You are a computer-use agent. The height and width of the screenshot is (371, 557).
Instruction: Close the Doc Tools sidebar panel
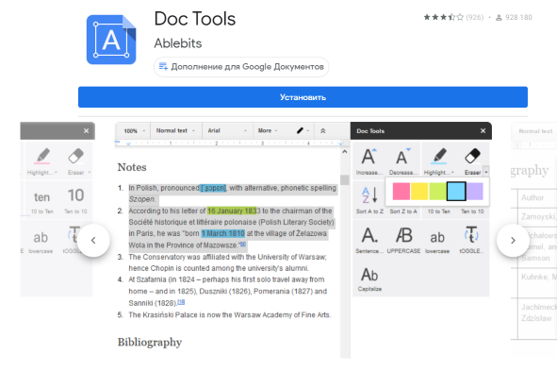coord(483,131)
